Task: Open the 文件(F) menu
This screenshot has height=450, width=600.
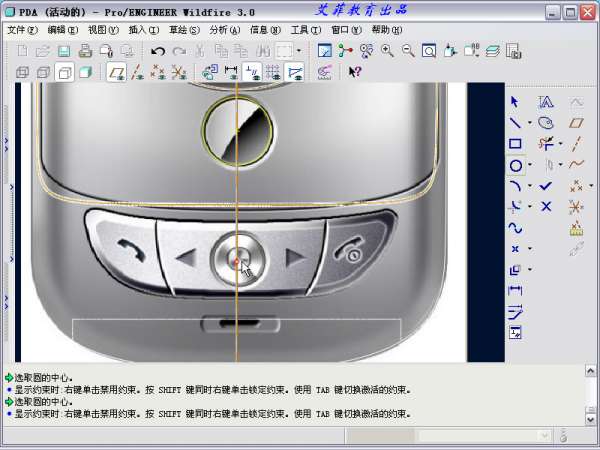Action: point(23,30)
